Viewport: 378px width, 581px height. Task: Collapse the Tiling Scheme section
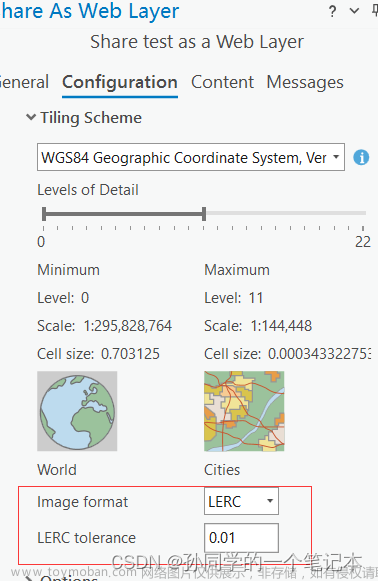tap(31, 117)
